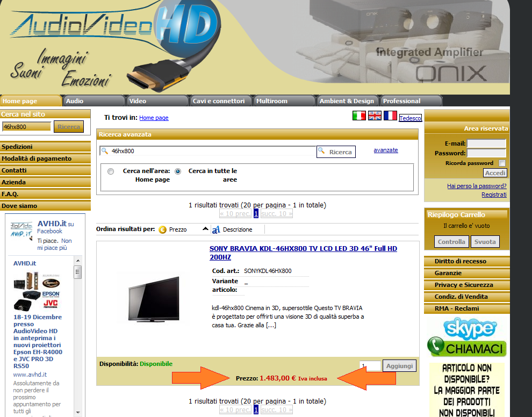Image resolution: width=532 pixels, height=417 pixels.
Task: Open RMA - Reclami menu item
Action: click(467, 308)
